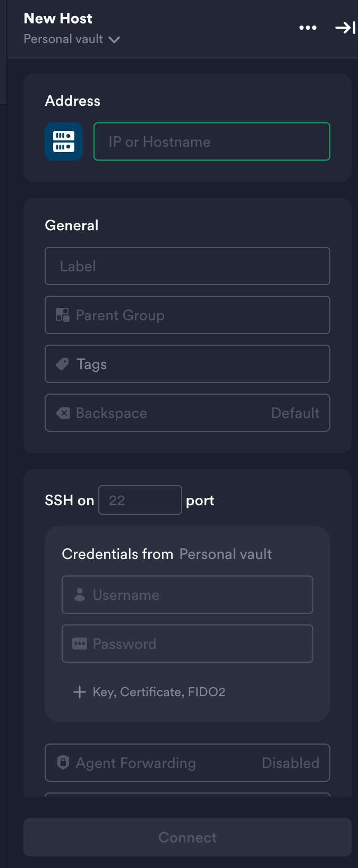Image resolution: width=358 pixels, height=868 pixels.
Task: Click the Parent Group grid icon
Action: tap(63, 315)
